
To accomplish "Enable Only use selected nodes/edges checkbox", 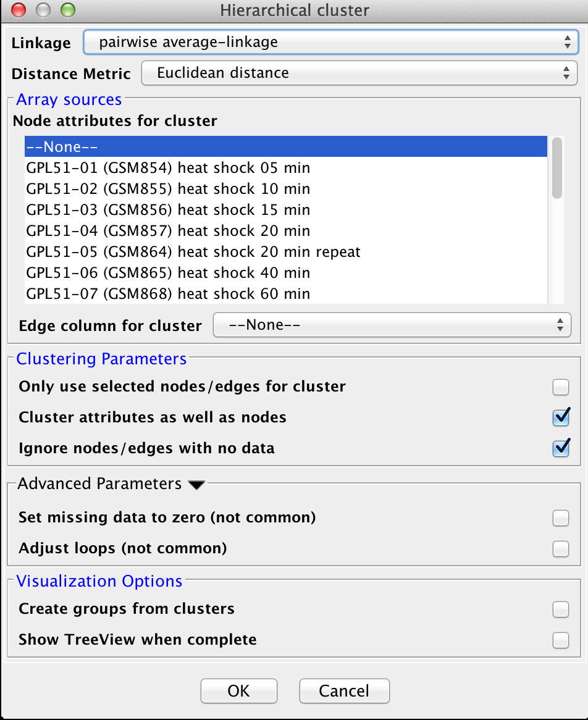I will (560, 387).
